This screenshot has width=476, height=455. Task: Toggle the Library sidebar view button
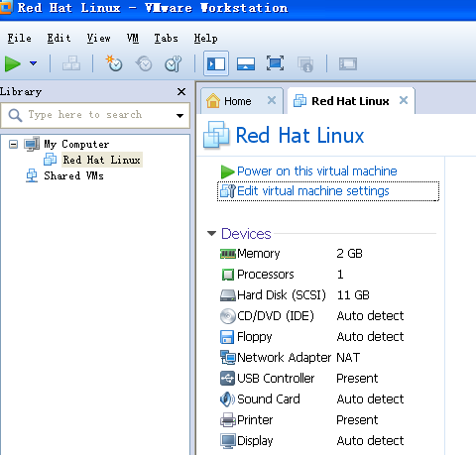(x=216, y=63)
